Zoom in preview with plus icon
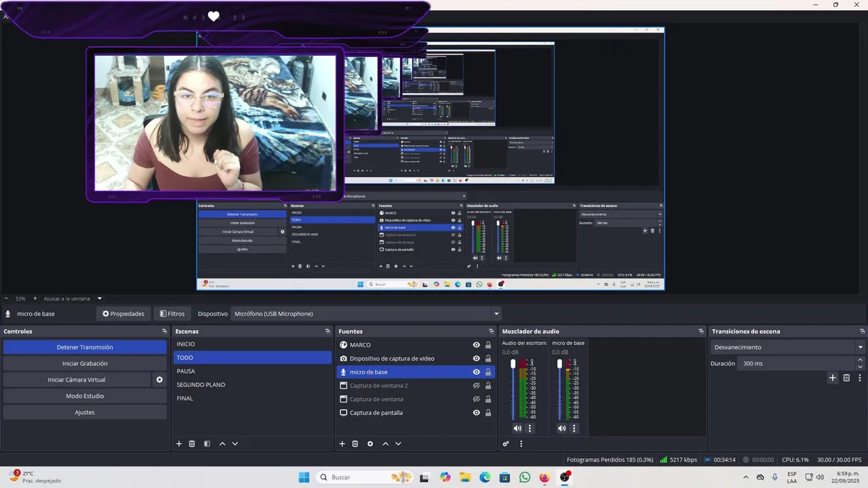868x488 pixels. tap(35, 298)
